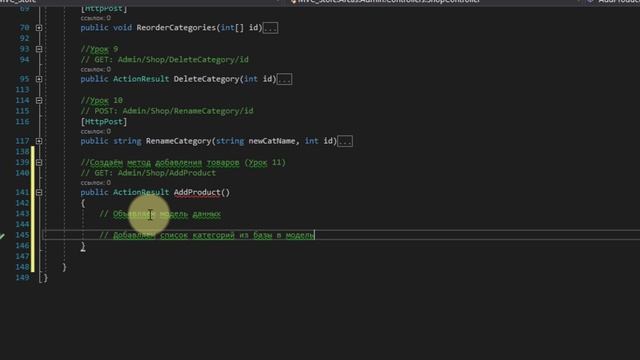Collapse the Урок 10 comment block on line 114

pyautogui.click(x=39, y=100)
